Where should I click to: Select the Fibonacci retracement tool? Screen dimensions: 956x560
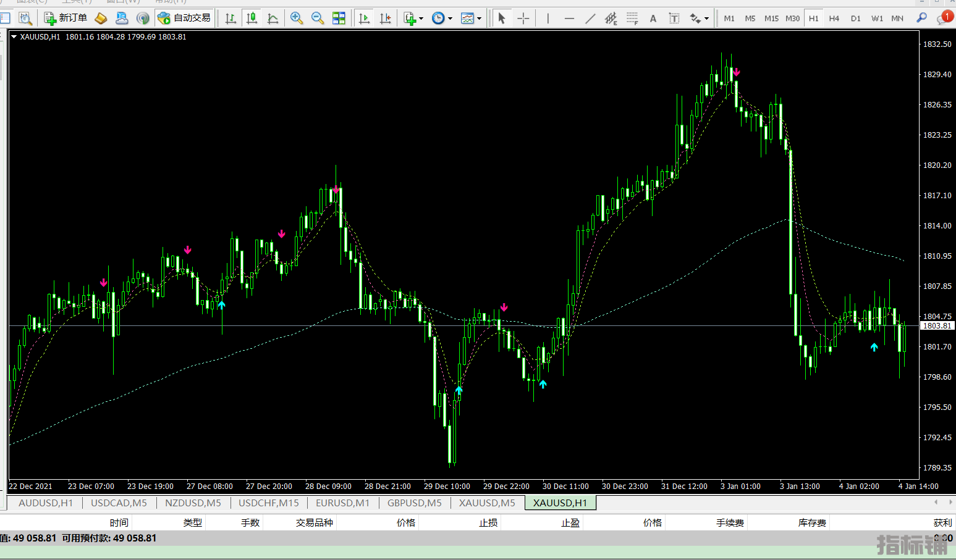pos(632,18)
